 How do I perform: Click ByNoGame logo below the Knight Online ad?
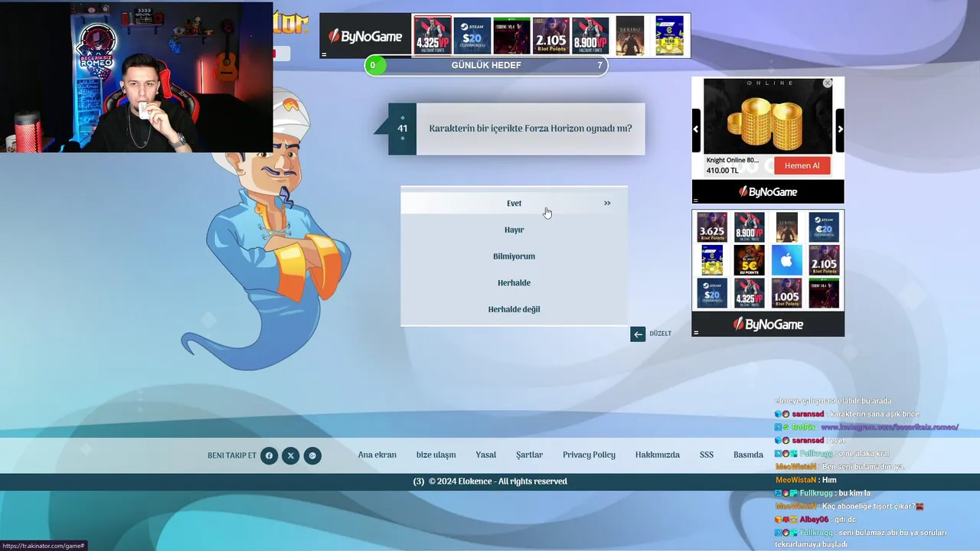pos(768,192)
